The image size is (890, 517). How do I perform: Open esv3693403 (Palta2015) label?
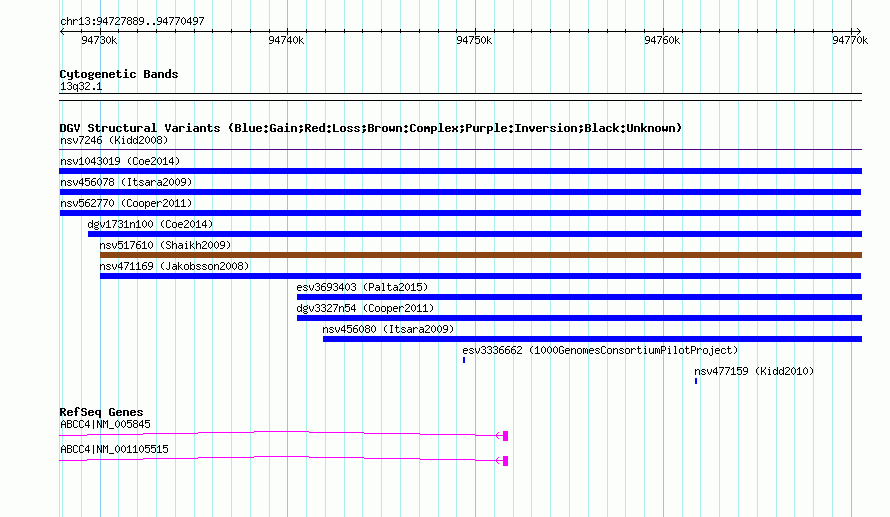[x=362, y=287]
